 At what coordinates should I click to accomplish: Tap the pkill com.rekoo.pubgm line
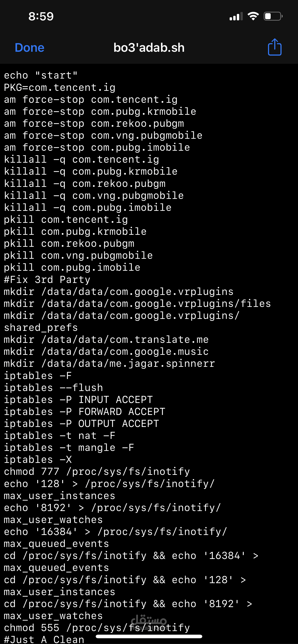click(69, 243)
